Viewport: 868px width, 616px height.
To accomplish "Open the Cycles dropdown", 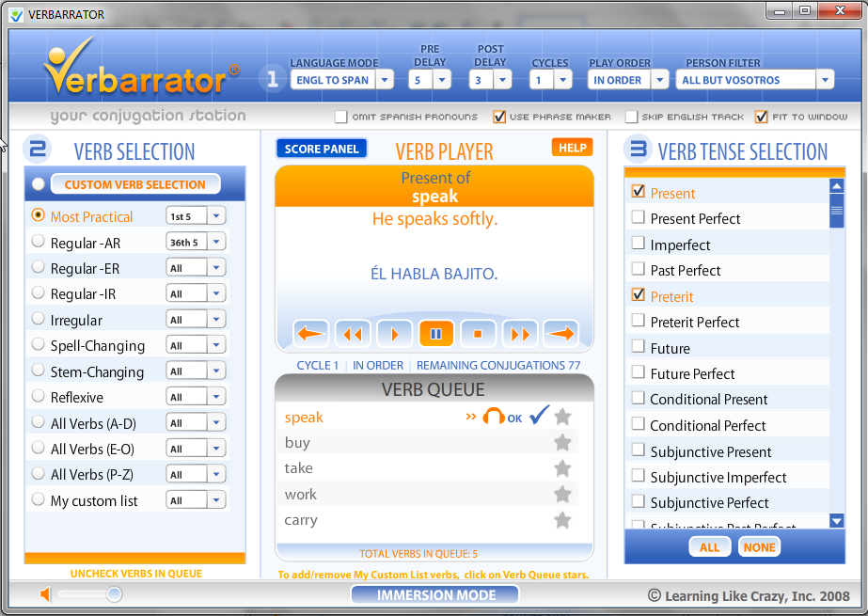I will pos(563,80).
